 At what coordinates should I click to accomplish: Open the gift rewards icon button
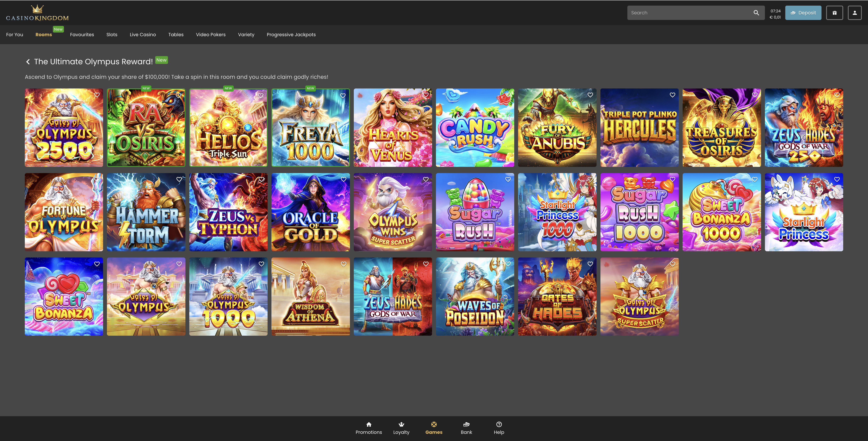tap(834, 13)
